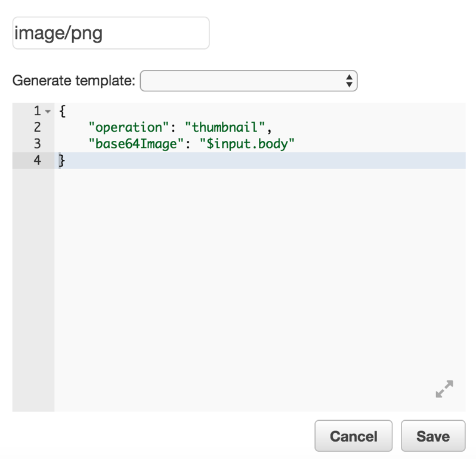The width and height of the screenshot is (476, 459).
Task: Click line number 1 in the gutter
Action: (37, 111)
